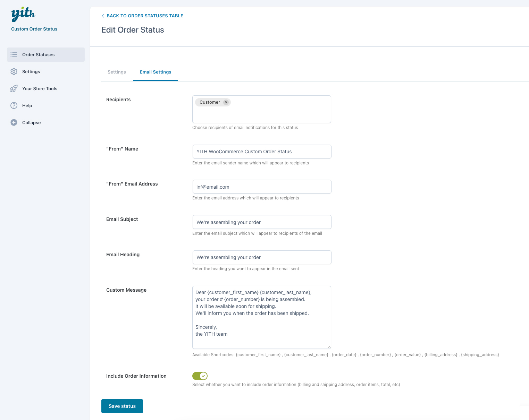Click the Settings gear icon in sidebar
Image resolution: width=529 pixels, height=420 pixels.
(x=14, y=71)
